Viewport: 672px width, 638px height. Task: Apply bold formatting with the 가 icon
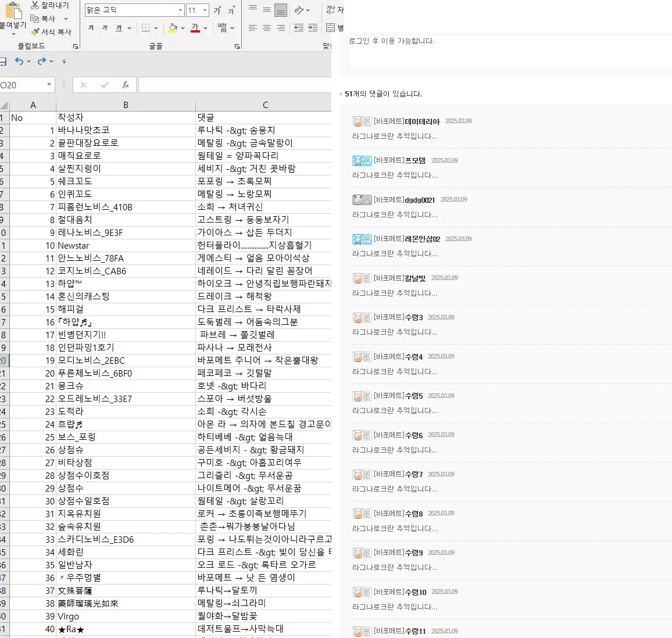coord(91,28)
